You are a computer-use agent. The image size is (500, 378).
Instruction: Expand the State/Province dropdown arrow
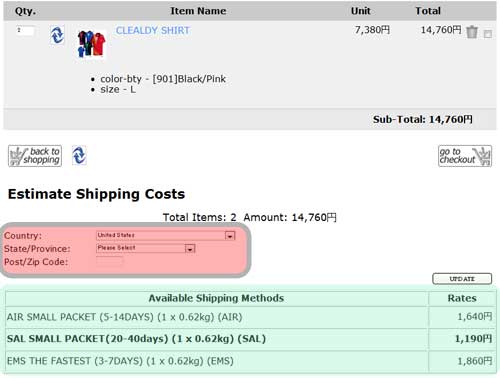coord(190,249)
